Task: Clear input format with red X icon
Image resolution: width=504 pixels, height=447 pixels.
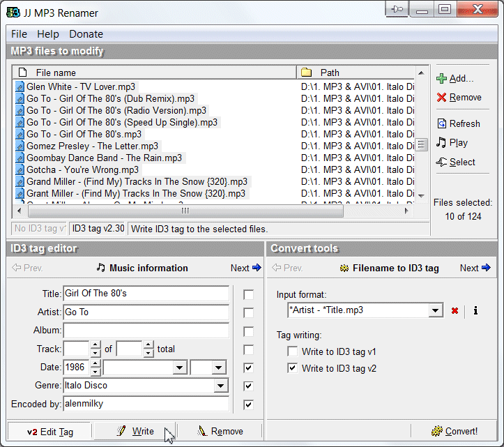Action: [x=455, y=310]
